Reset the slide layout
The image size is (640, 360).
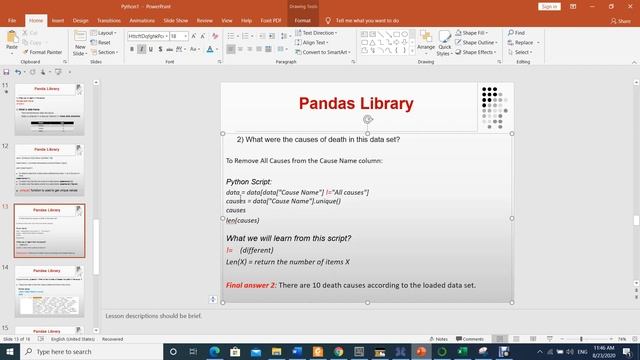(x=100, y=42)
